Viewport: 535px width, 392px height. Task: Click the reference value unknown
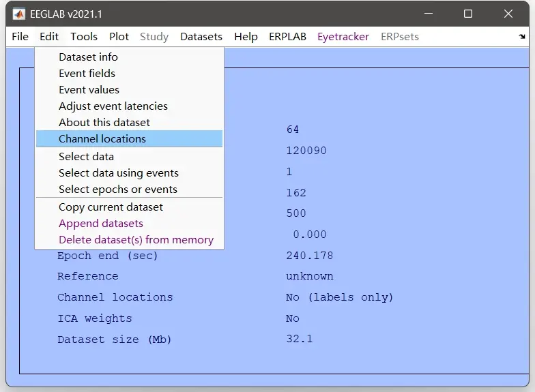click(310, 276)
